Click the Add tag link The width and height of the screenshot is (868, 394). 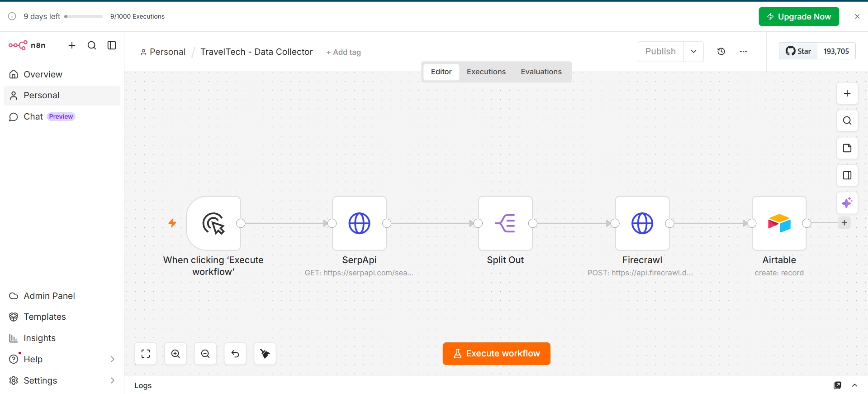pyautogui.click(x=343, y=52)
